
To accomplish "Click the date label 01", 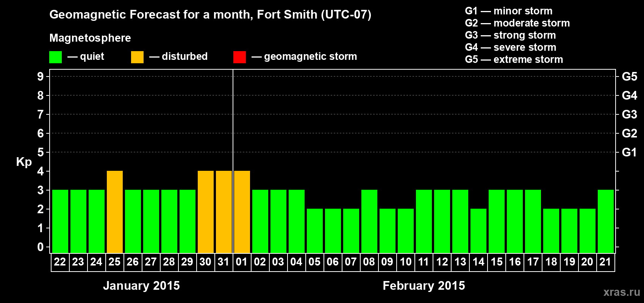I will click(242, 262).
